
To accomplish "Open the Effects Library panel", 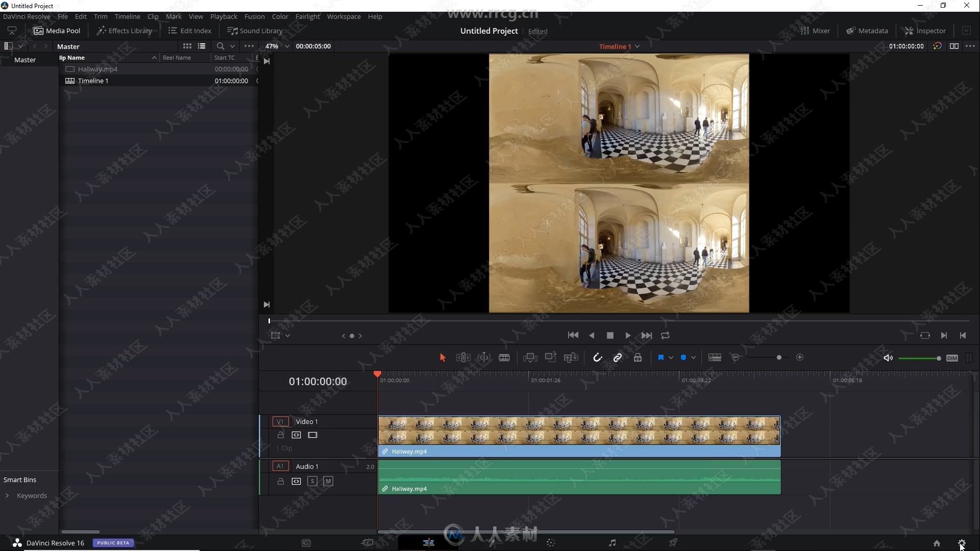I will pos(125,31).
